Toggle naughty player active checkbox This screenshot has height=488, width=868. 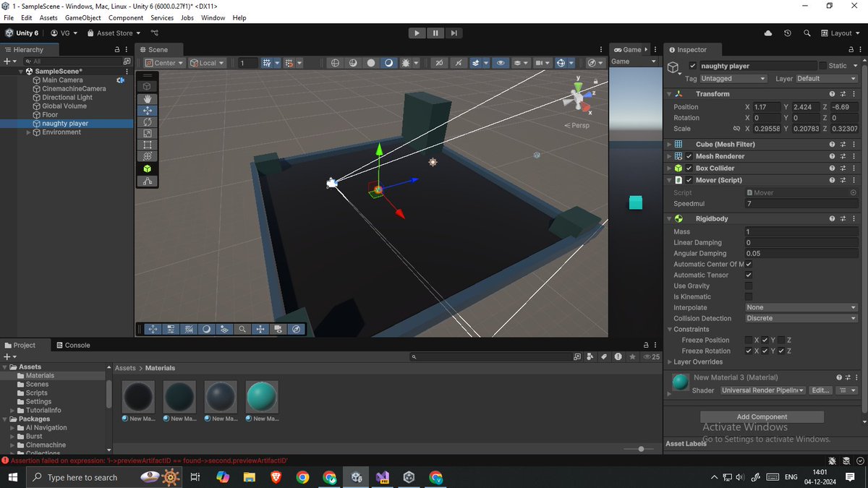coord(692,66)
